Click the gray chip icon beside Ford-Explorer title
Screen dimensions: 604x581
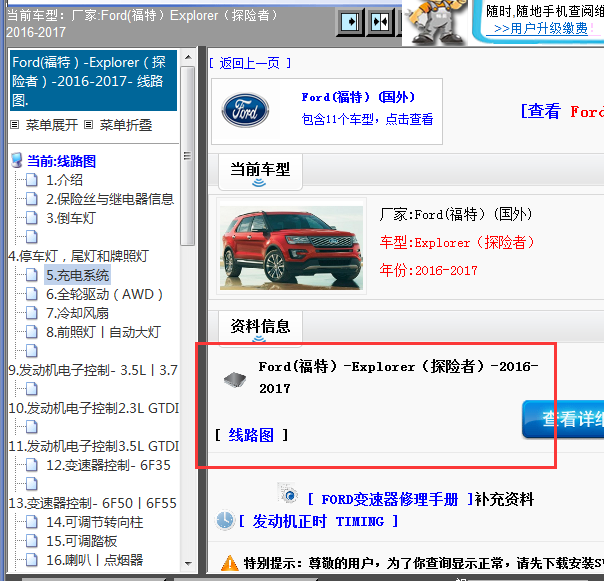point(235,379)
